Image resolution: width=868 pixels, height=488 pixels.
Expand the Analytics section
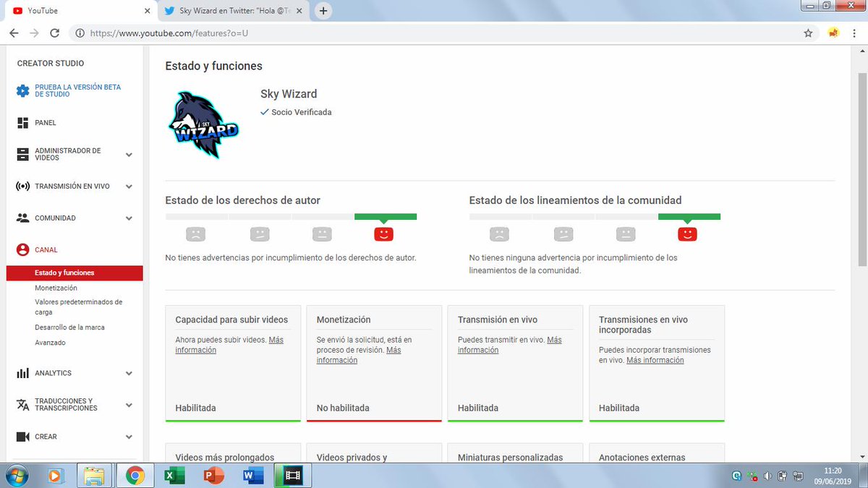129,374
